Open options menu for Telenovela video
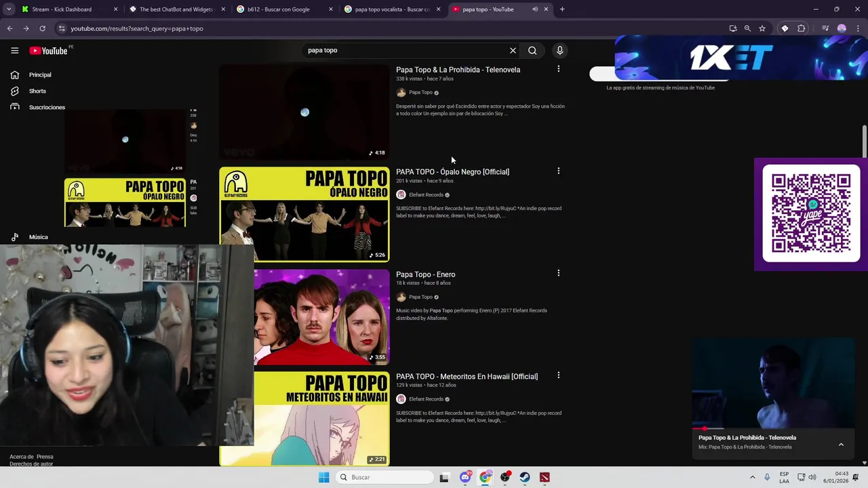Viewport: 868px width, 488px height. 558,69
